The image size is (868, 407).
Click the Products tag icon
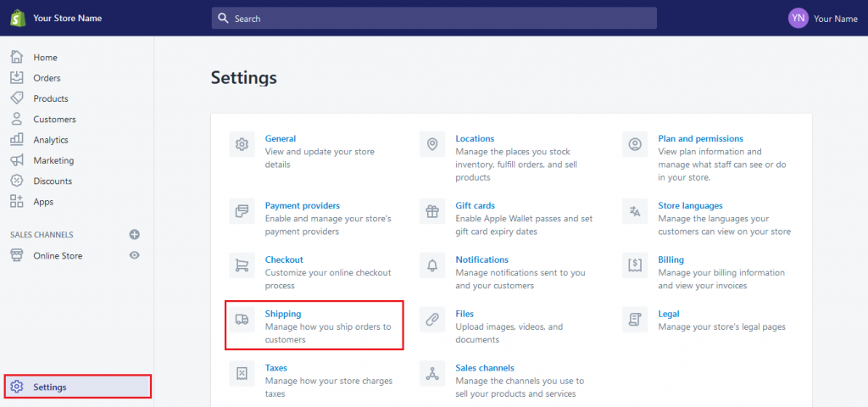[17, 98]
